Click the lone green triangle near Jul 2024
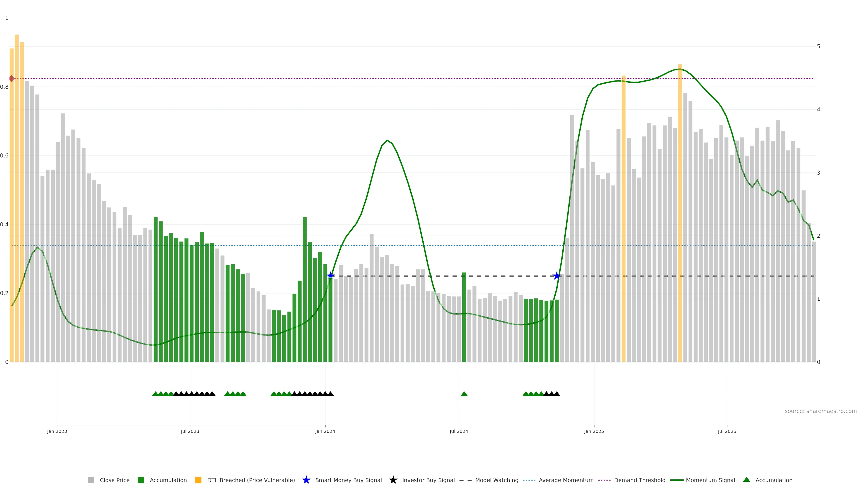Image resolution: width=868 pixels, height=488 pixels. point(464,394)
